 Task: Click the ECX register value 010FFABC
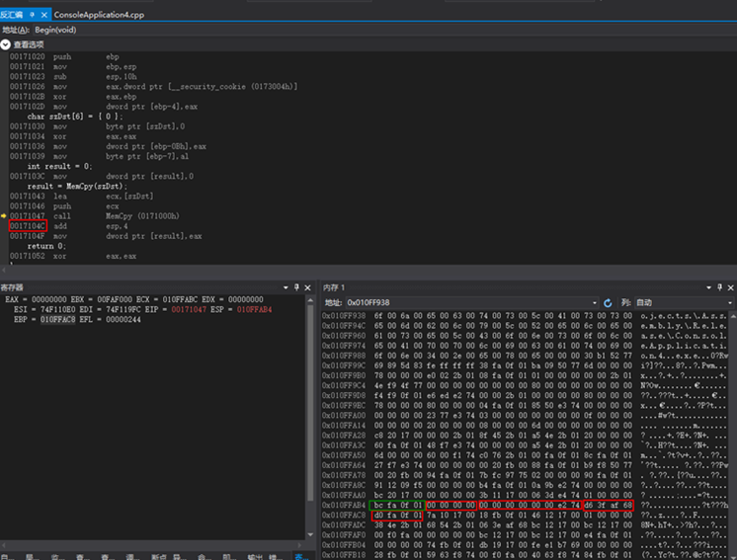coord(180,299)
